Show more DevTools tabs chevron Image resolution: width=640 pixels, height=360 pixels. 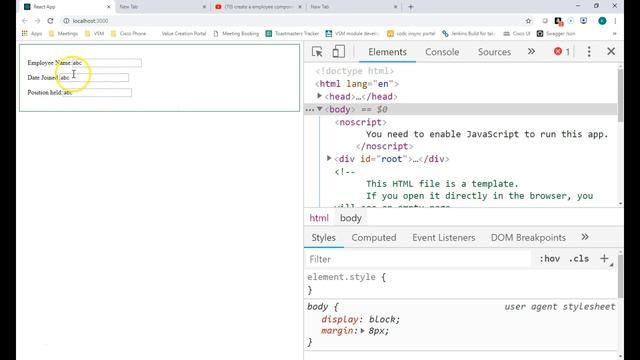point(531,51)
